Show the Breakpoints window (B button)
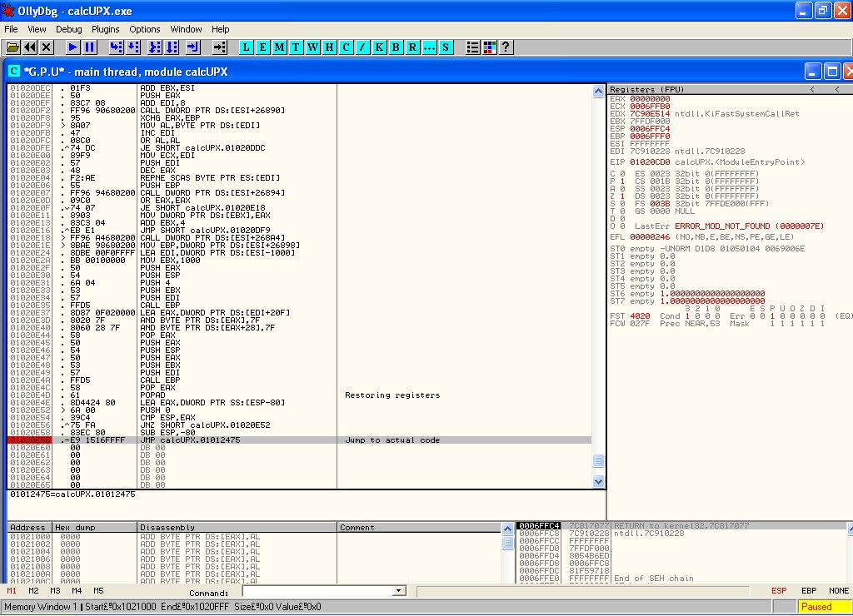Image resolution: width=853 pixels, height=616 pixels. tap(396, 47)
